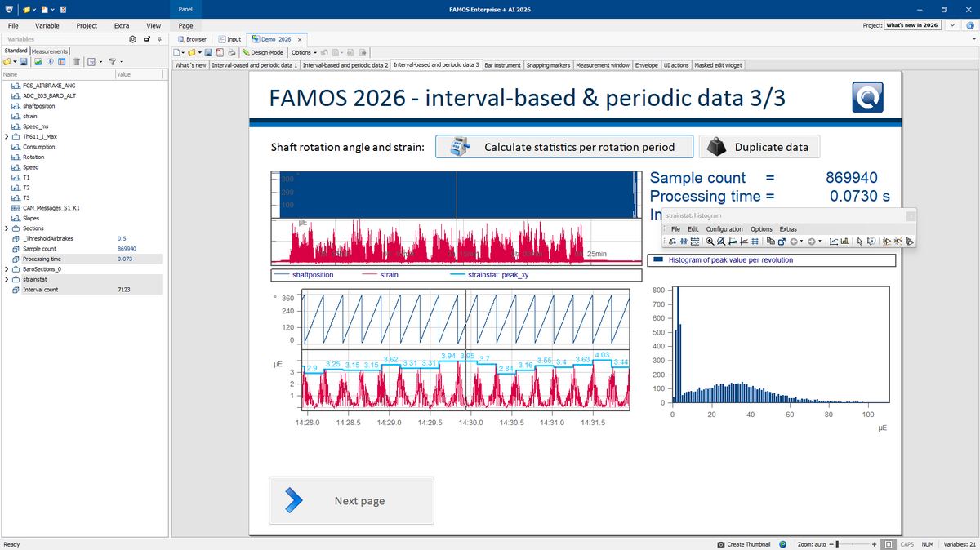Click the blue info icon beside Project
This screenshot has width=980, height=550.
coord(969,25)
